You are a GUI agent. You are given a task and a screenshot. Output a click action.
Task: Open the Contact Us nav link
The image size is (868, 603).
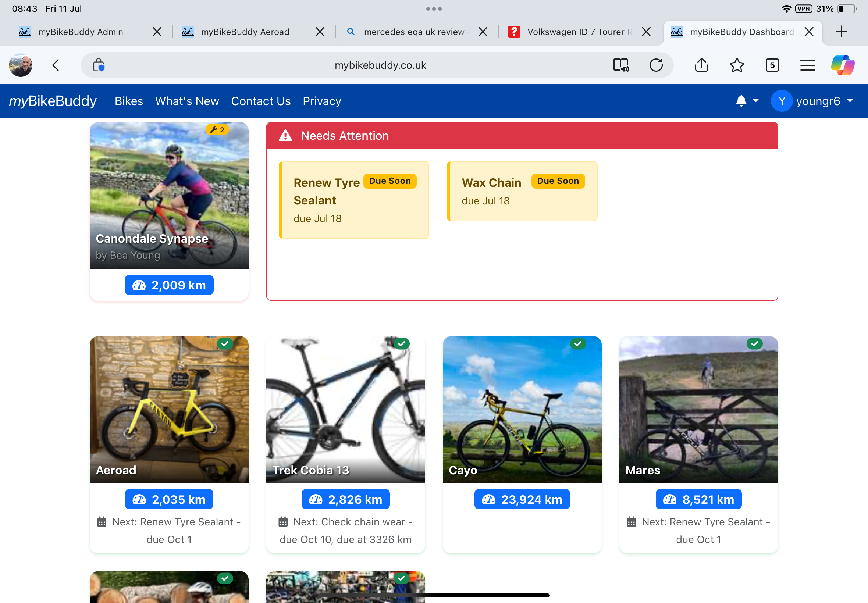tap(261, 101)
